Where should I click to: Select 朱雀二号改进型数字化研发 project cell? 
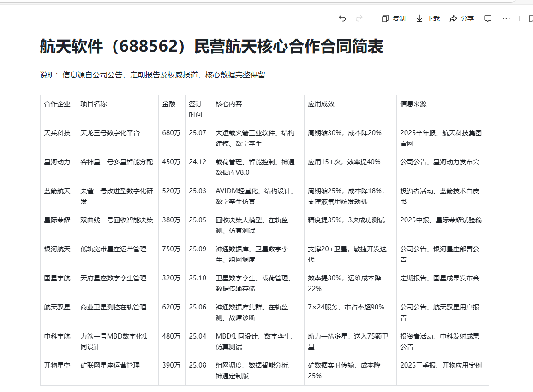click(x=118, y=196)
